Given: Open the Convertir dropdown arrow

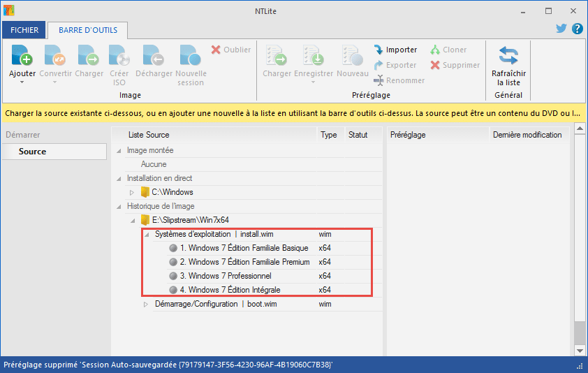Looking at the screenshot, I should click(55, 82).
